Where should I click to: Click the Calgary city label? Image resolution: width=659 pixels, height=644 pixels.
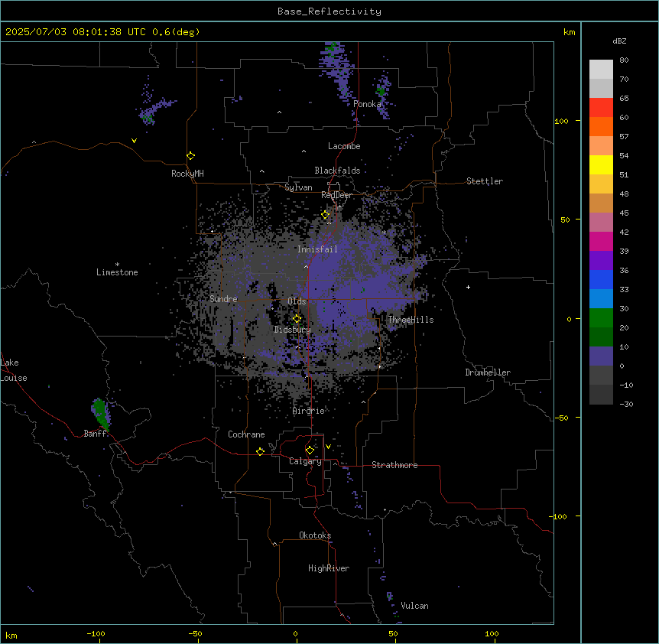306,461
